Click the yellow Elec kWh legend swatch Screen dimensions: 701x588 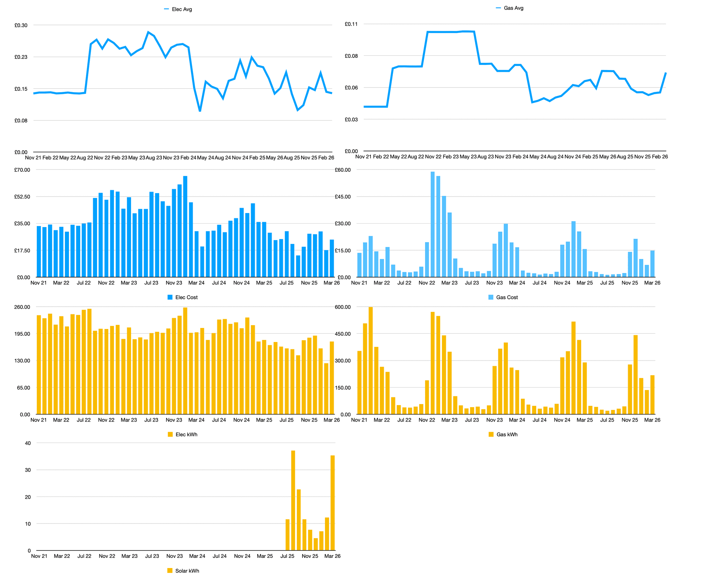click(x=170, y=434)
